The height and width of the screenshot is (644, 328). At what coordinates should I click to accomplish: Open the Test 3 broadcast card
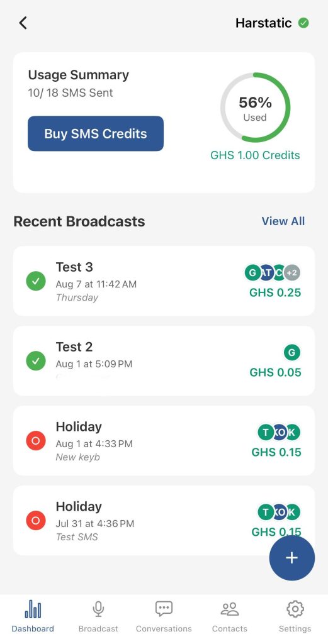(164, 281)
